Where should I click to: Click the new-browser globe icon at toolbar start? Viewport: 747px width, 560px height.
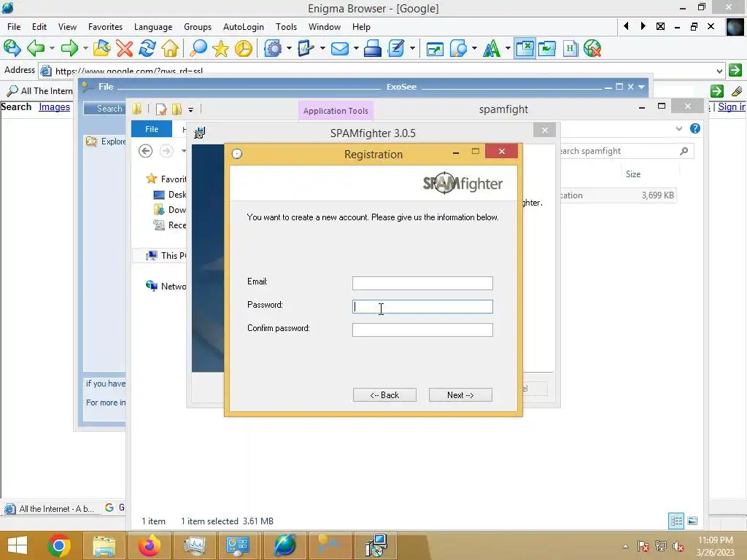12,48
